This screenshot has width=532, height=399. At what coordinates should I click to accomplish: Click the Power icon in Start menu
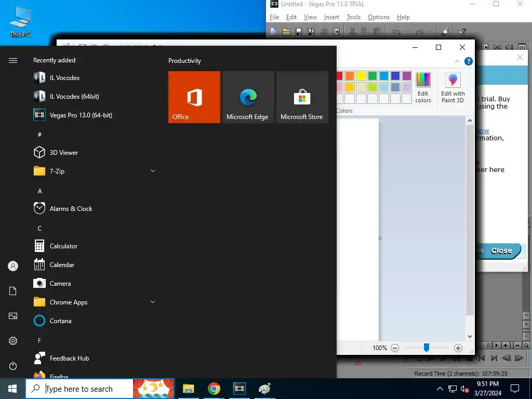pyautogui.click(x=13, y=366)
